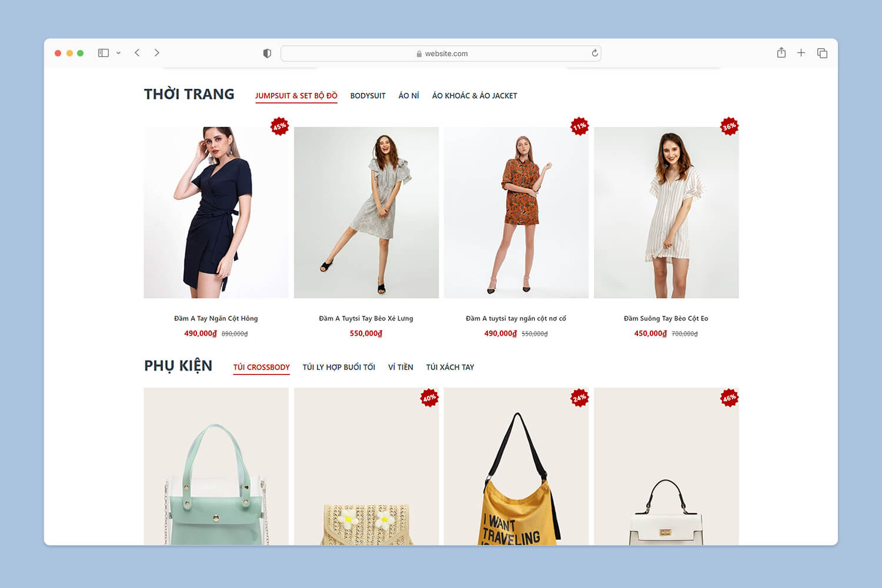Open Đầm Suông Tay Bèo Cột Eo link
Viewport: 882px width, 588px height.
[x=666, y=319]
